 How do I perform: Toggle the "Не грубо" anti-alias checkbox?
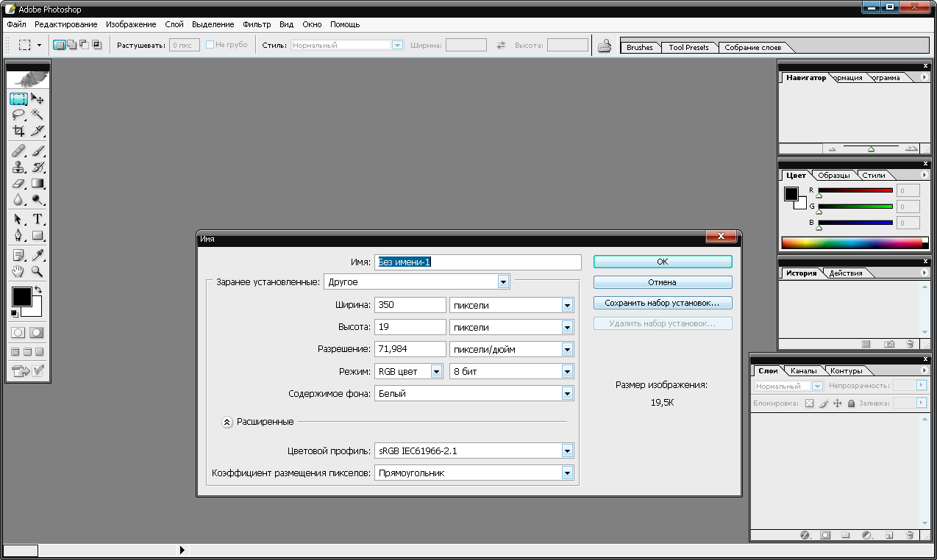tap(210, 45)
